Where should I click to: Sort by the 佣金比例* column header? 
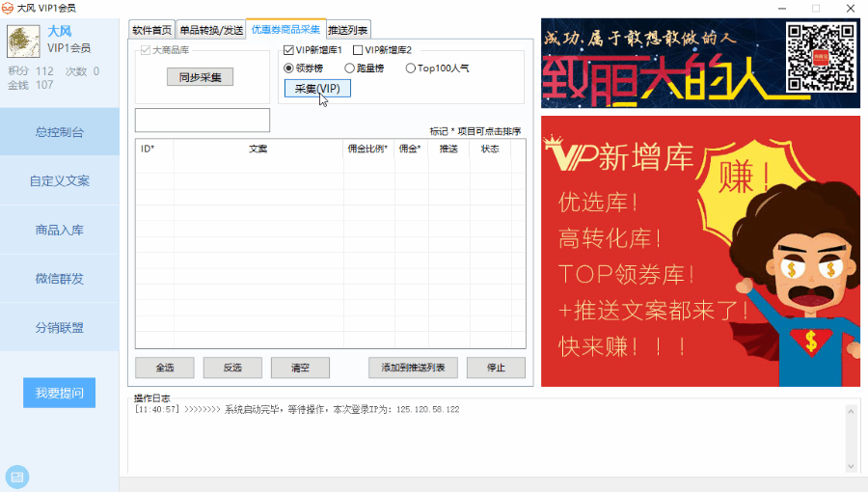tap(368, 149)
